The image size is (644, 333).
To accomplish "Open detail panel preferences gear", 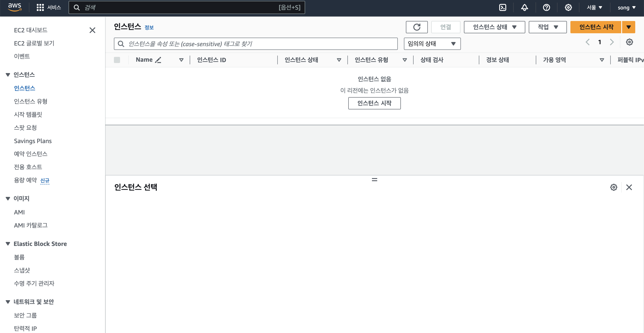I will pos(614,187).
